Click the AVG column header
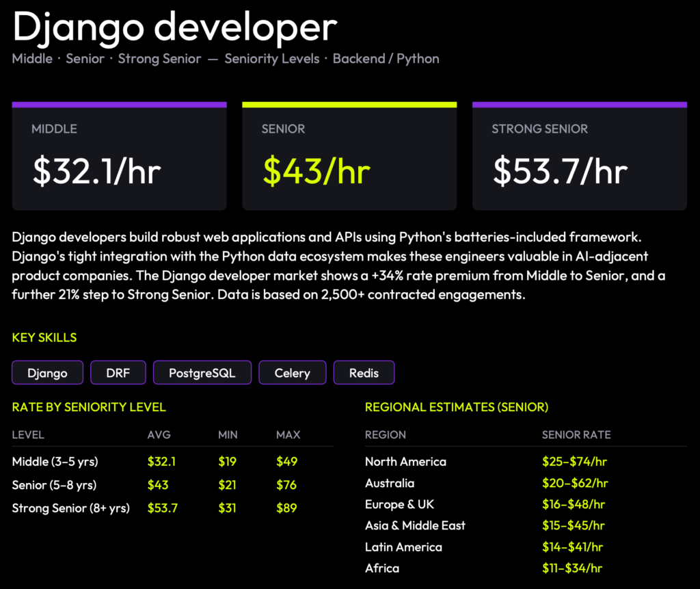This screenshot has height=589, width=700. tap(159, 435)
